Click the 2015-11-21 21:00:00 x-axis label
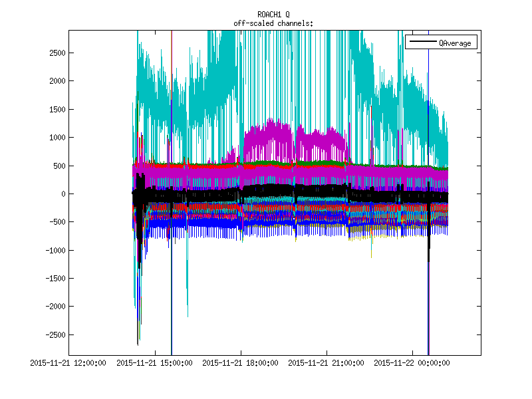This screenshot has width=532, height=399. [x=326, y=363]
